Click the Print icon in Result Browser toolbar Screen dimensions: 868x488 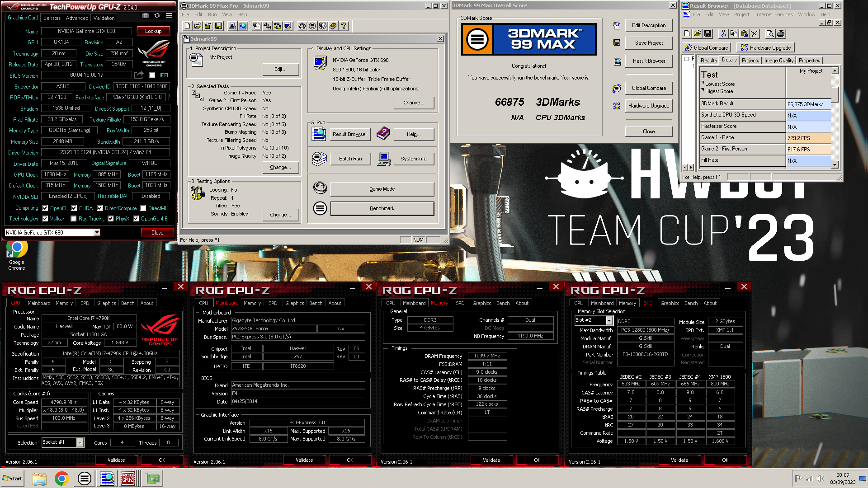click(x=781, y=33)
